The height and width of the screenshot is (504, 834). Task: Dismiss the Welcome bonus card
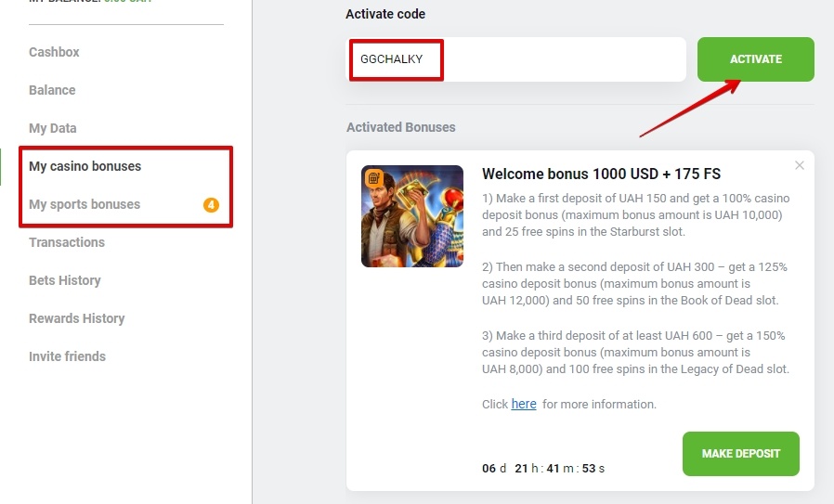[800, 166]
